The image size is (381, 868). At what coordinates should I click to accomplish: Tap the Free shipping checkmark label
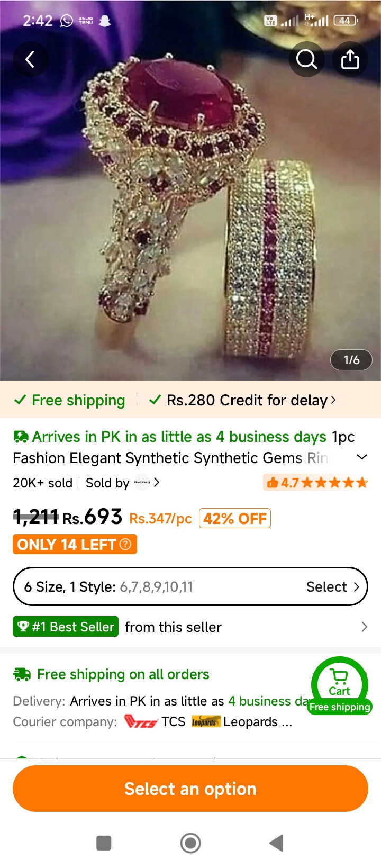[x=69, y=400]
